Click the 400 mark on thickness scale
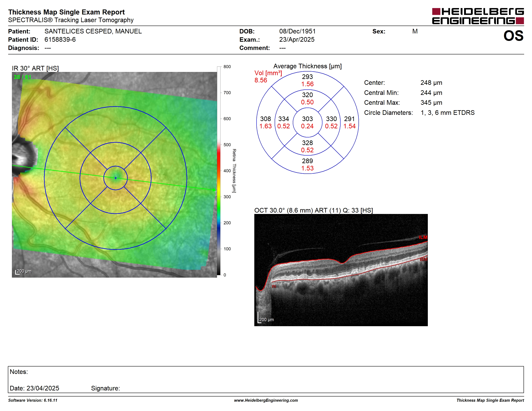 pos(227,171)
